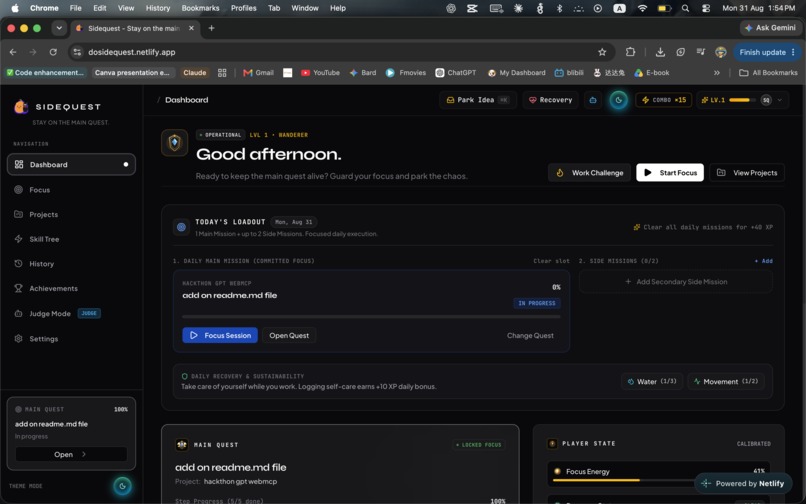
Task: Click the Start Focus button
Action: click(670, 173)
